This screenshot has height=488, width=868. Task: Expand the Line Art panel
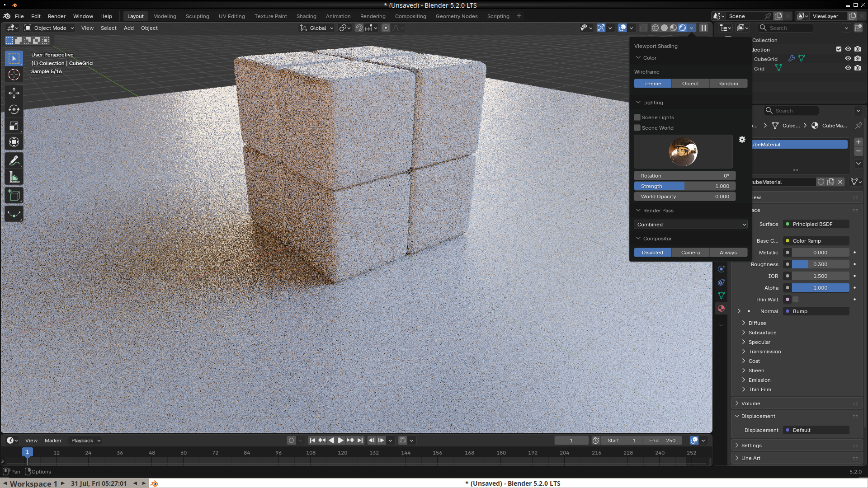pos(750,458)
